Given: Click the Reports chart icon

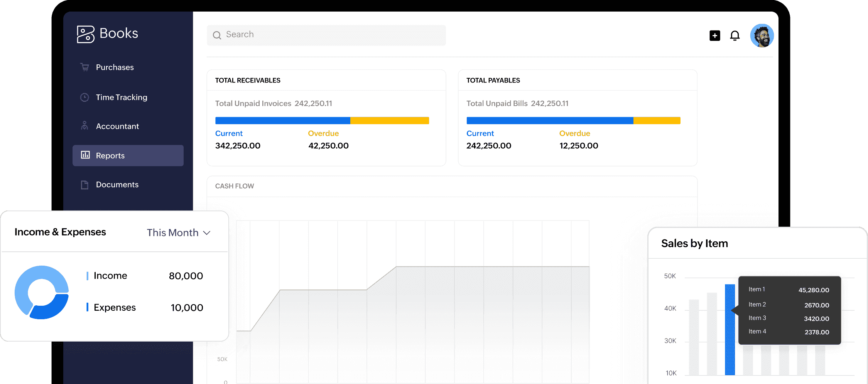Looking at the screenshot, I should pyautogui.click(x=85, y=155).
